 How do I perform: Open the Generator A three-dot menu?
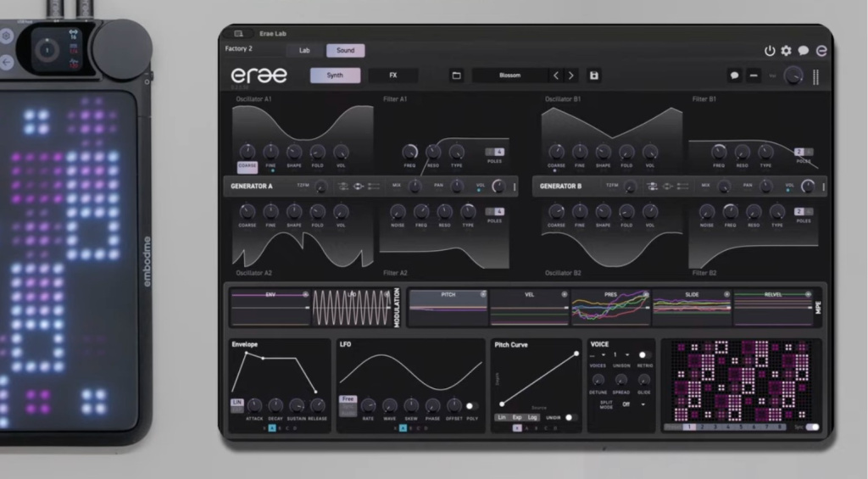(515, 187)
